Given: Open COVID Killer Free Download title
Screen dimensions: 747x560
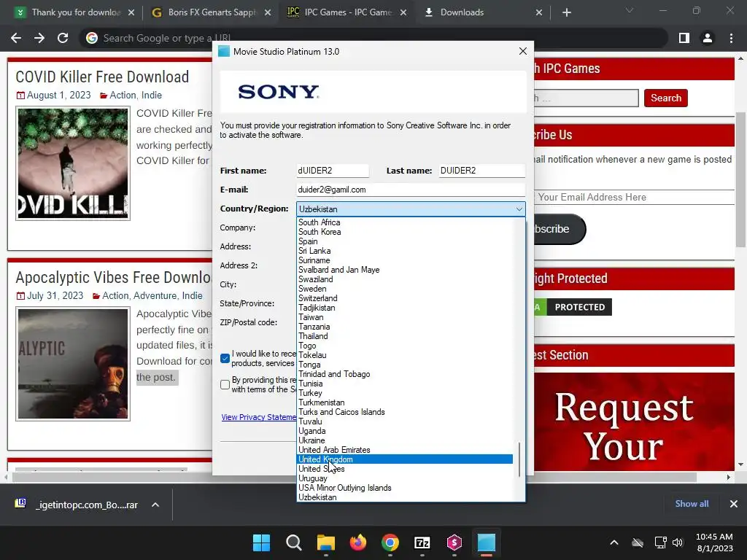Looking at the screenshot, I should (x=102, y=77).
